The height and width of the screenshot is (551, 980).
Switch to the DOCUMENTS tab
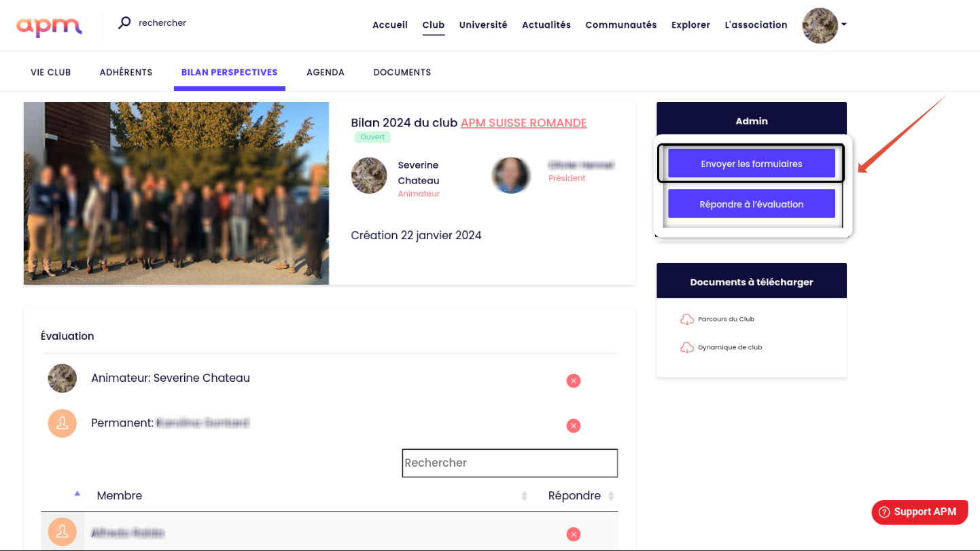[x=402, y=72]
